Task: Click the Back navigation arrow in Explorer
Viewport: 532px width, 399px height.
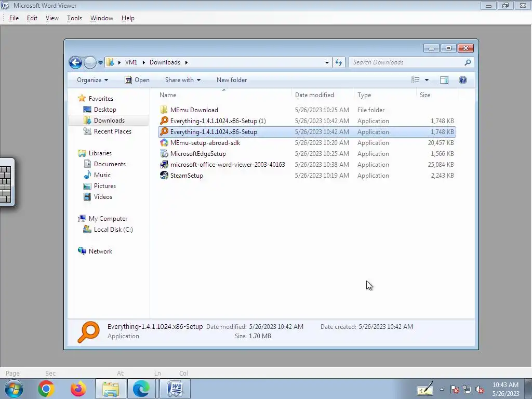Action: pyautogui.click(x=75, y=62)
